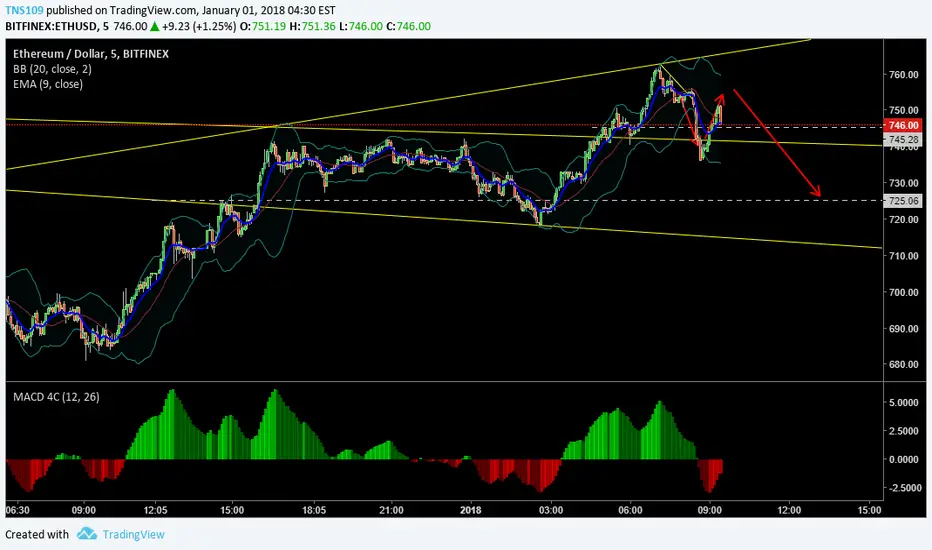Click the 760.00 price axis value
932x550 pixels.
pos(903,75)
